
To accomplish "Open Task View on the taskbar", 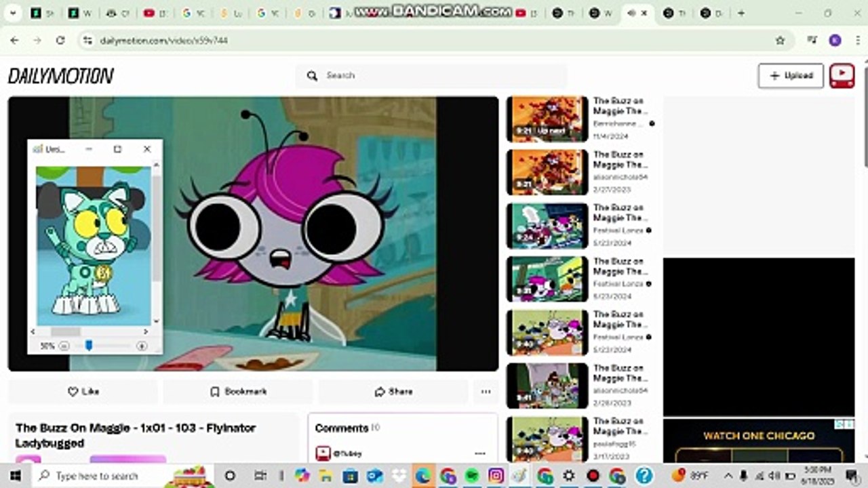I will pos(260,476).
